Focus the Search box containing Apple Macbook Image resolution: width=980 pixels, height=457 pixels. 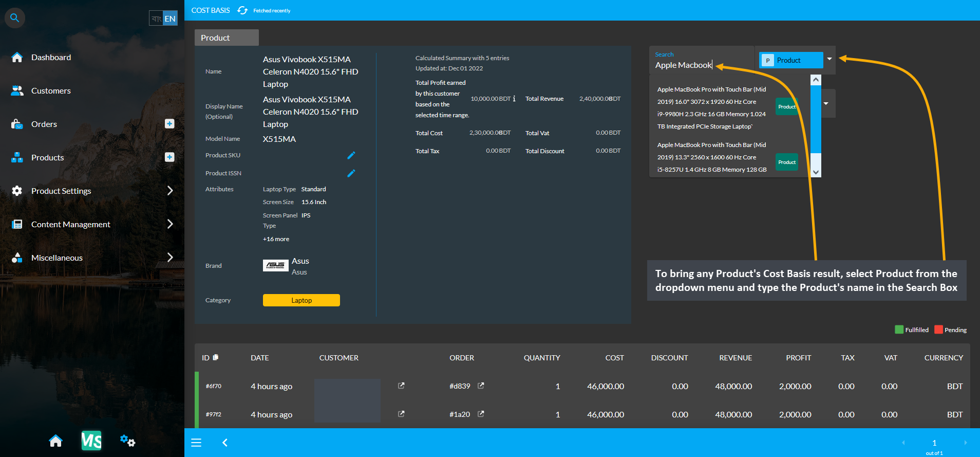point(702,61)
